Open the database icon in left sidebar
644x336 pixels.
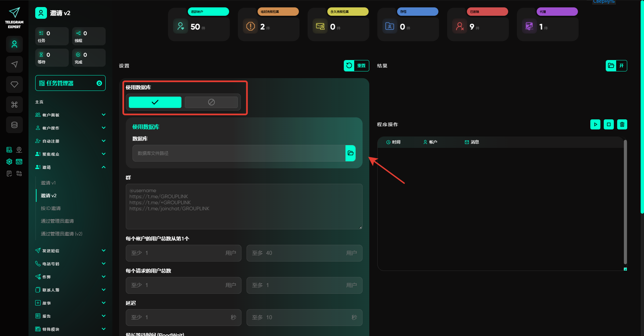pos(14,125)
